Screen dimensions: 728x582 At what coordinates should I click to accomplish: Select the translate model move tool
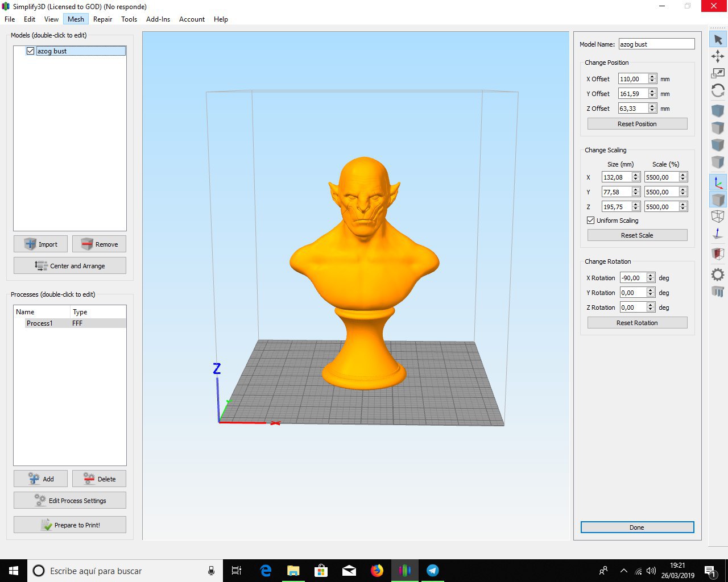click(x=718, y=56)
